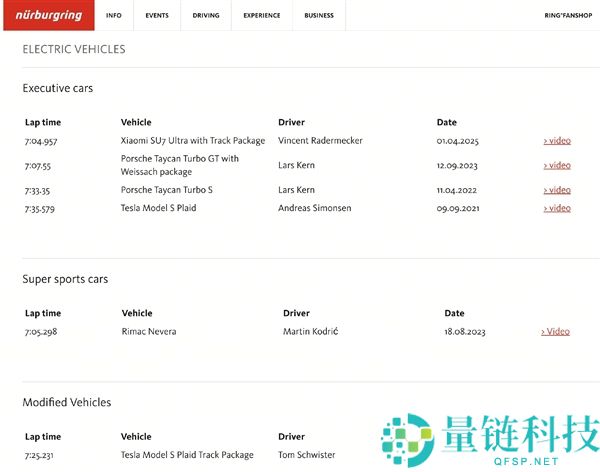Viewport: 600px width, 472px height.
Task: Select the ELECTRIC VEHICLES heading
Action: [74, 49]
